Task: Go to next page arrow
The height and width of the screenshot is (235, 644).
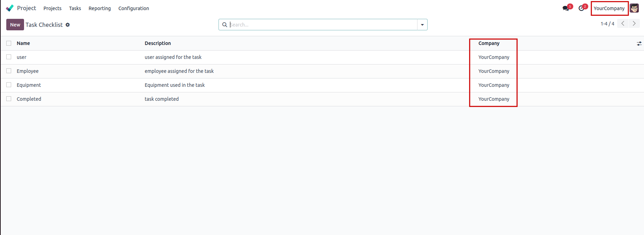Action: pyautogui.click(x=634, y=24)
